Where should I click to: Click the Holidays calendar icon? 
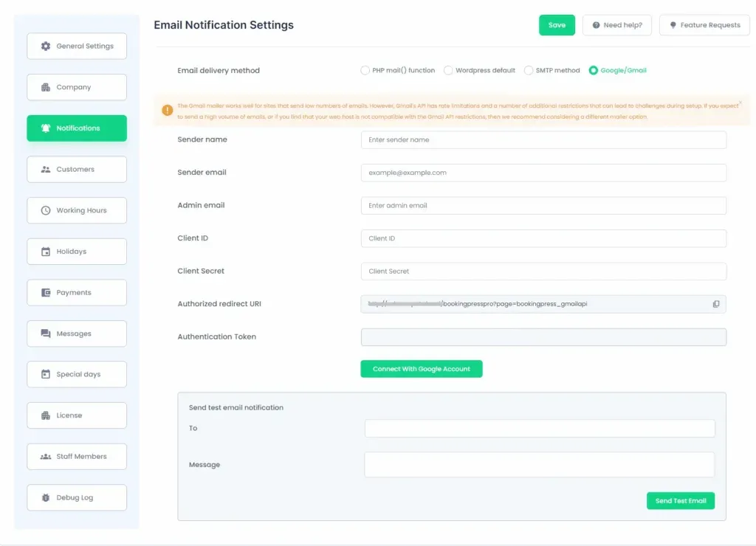pos(45,252)
